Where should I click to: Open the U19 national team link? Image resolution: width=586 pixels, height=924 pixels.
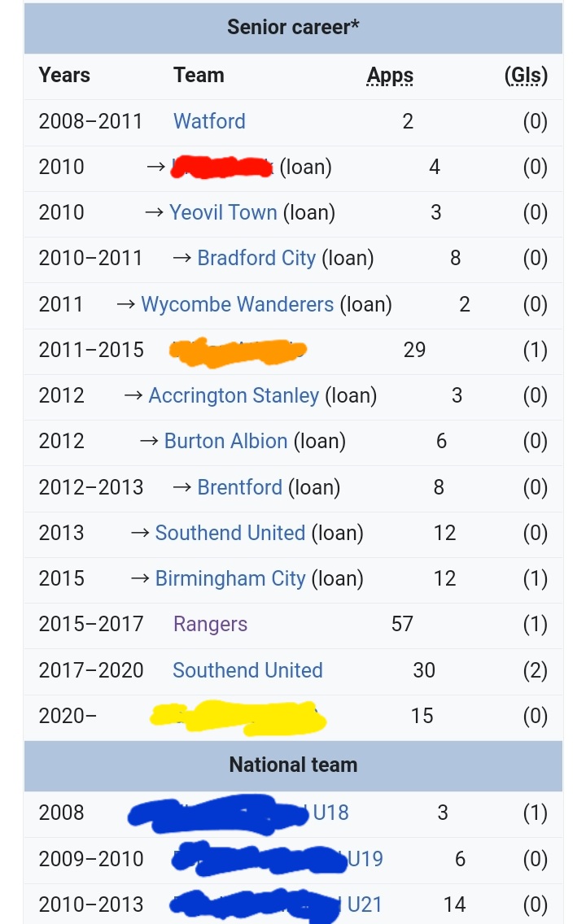coord(365,859)
